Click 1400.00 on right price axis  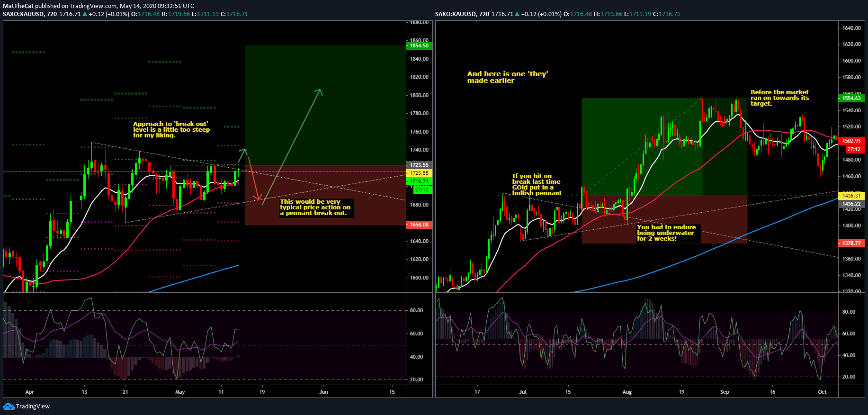pyautogui.click(x=851, y=226)
